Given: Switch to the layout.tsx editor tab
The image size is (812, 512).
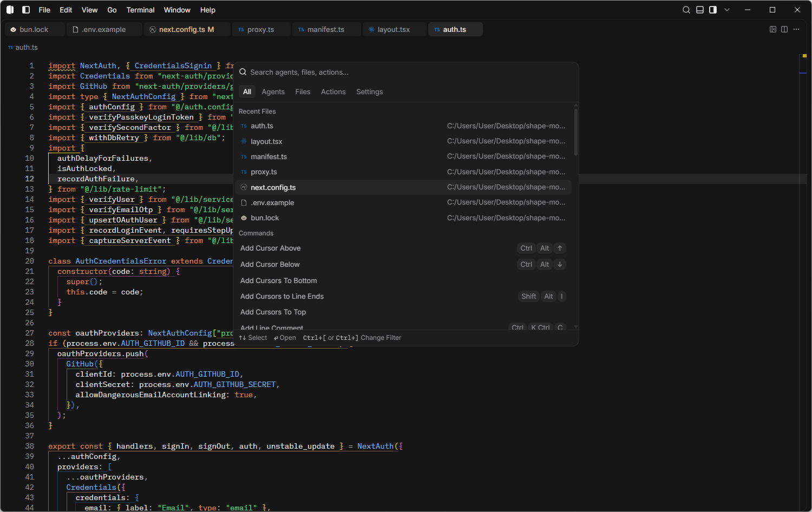Looking at the screenshot, I should click(394, 29).
